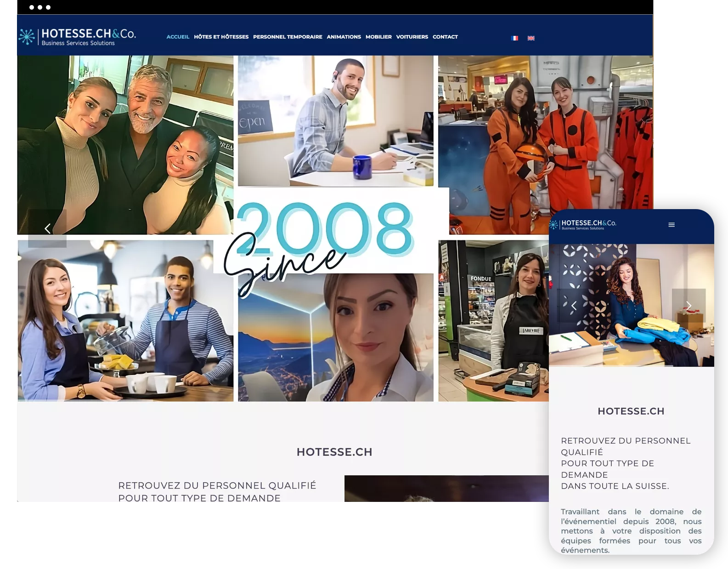
Task: Click the three window dots on the top bar
Action: [x=40, y=7]
